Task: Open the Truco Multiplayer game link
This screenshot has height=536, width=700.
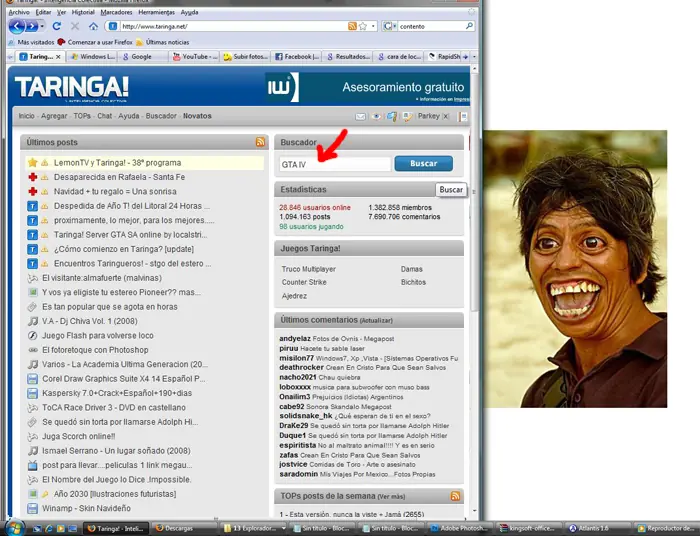Action: coord(308,269)
